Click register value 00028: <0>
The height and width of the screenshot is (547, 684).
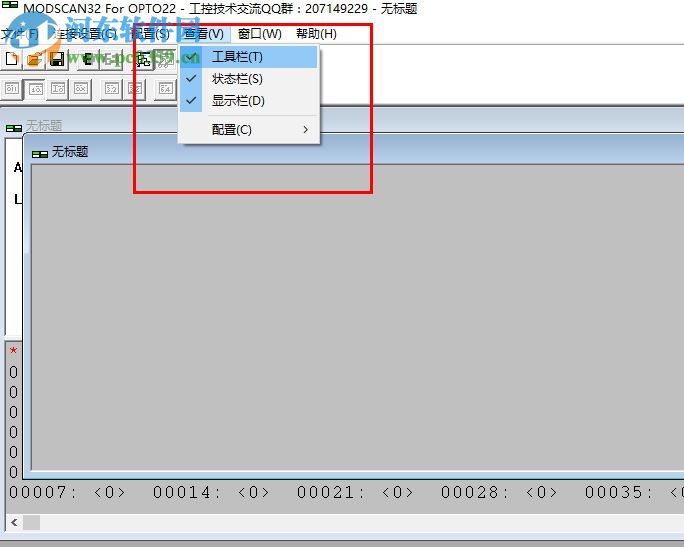coord(499,492)
